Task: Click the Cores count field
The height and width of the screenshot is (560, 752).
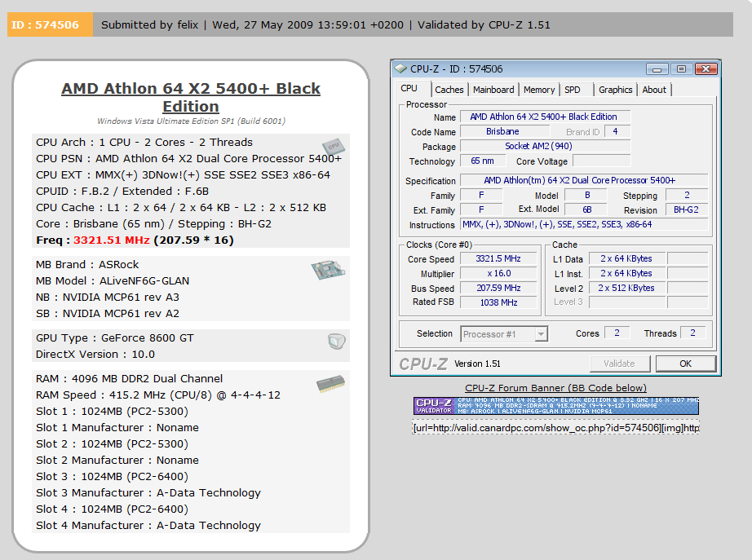Action: (x=617, y=333)
